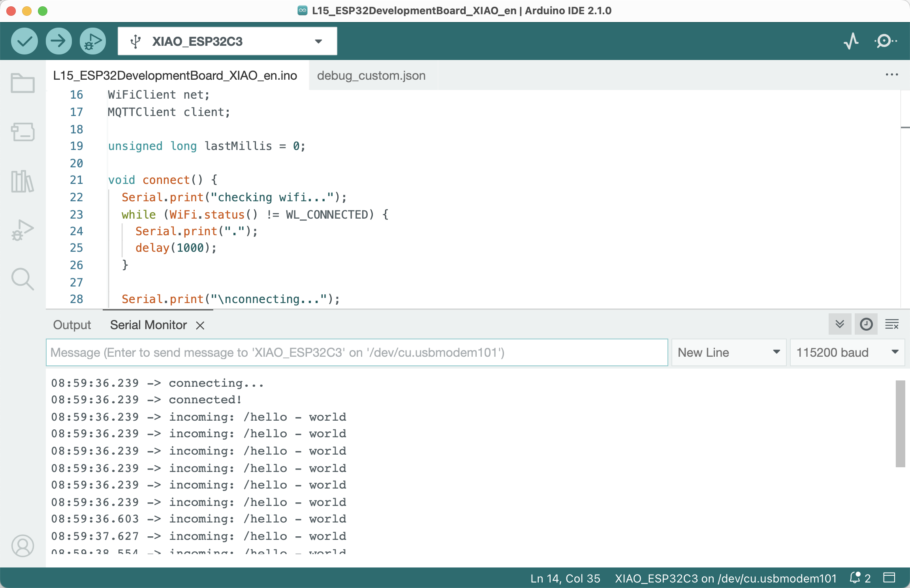Select the L15_ESP32DevelopmentBoard_XIAO_en.ino tab

click(175, 75)
